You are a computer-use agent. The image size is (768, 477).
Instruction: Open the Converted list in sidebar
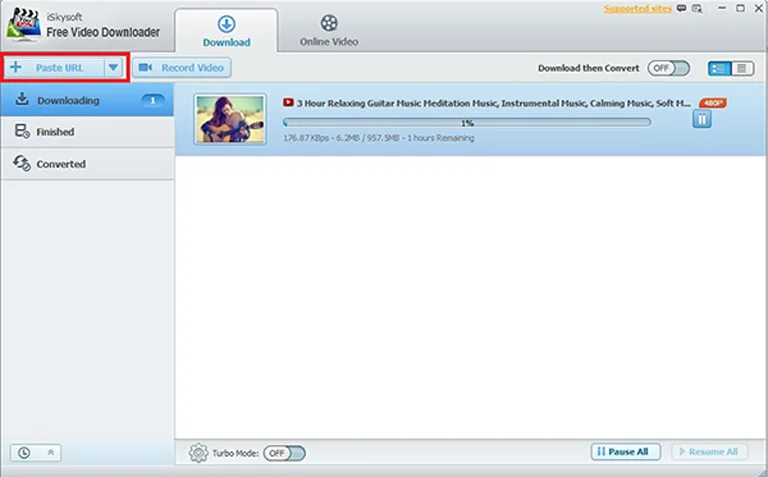[87, 164]
